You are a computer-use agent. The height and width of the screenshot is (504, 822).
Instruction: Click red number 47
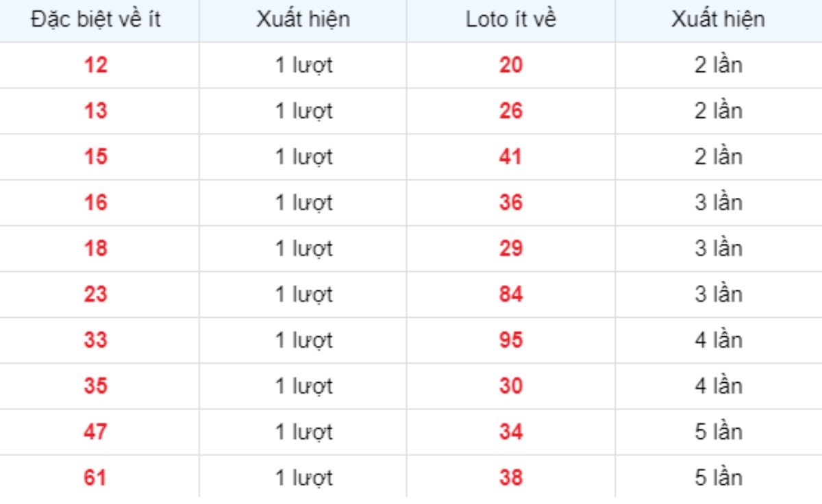pos(96,432)
